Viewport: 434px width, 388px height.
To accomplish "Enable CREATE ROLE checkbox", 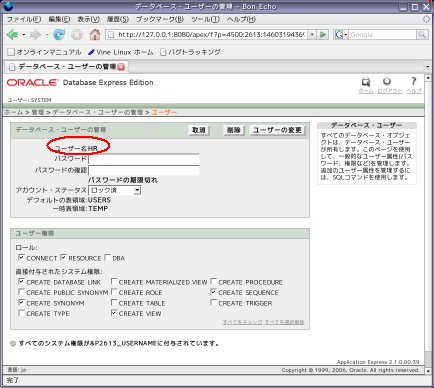I will (x=114, y=292).
